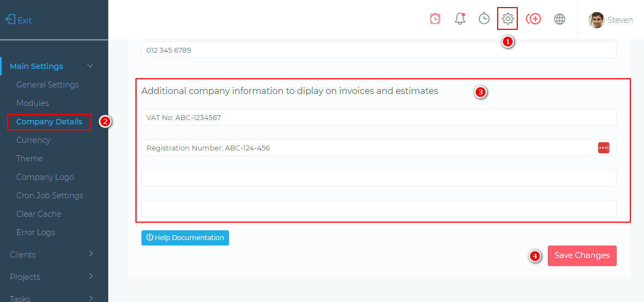Open the timer stopwatch icon
Image resolution: width=644 pixels, height=302 pixels.
(x=484, y=18)
